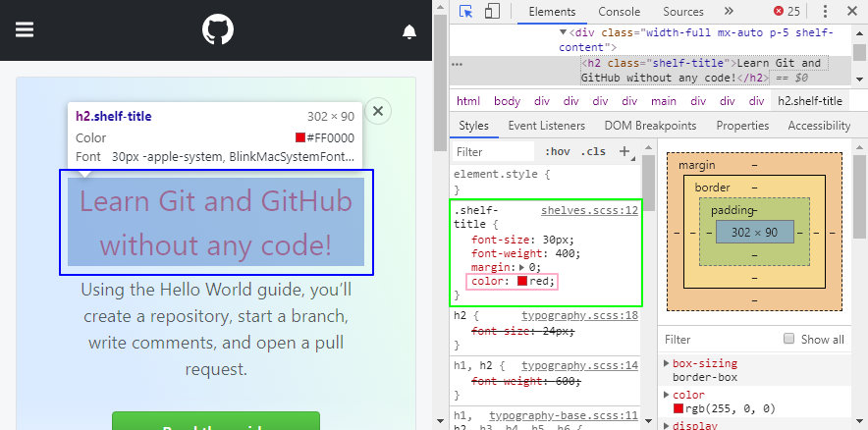Click the margin label in box model

click(696, 166)
